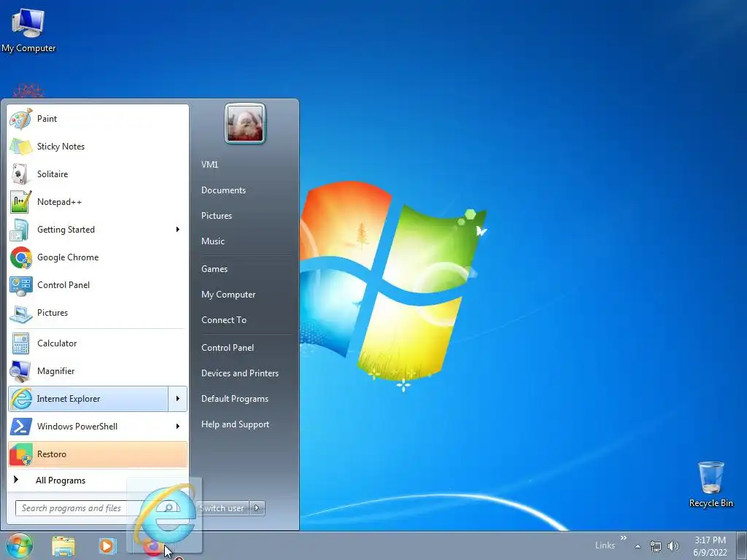This screenshot has width=747, height=560.
Task: Open My Computer in the right pane
Action: (228, 295)
